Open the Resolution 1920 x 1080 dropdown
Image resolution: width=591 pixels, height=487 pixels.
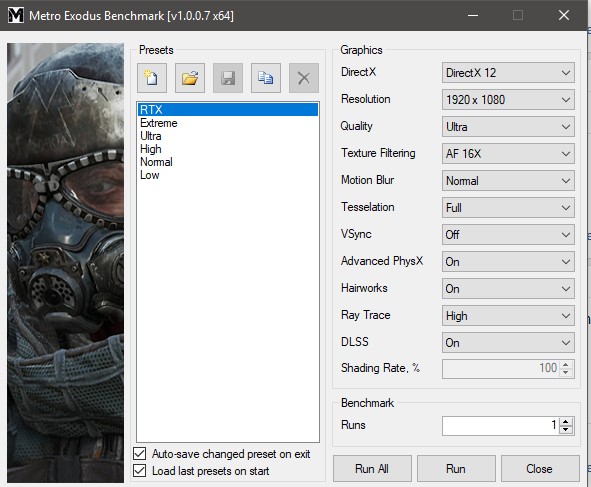[x=508, y=100]
